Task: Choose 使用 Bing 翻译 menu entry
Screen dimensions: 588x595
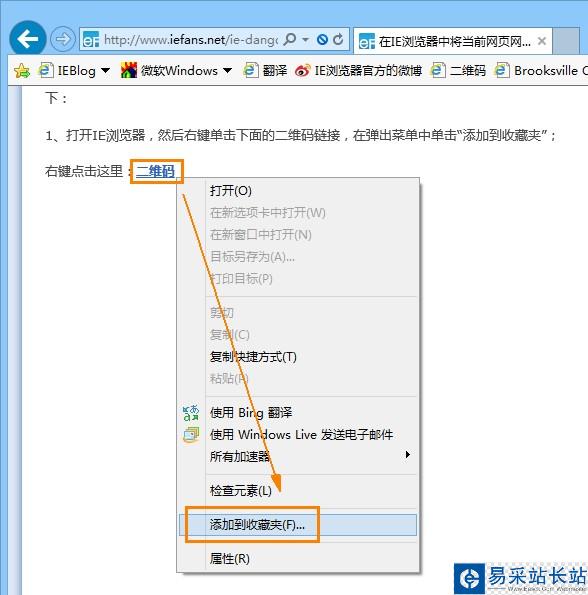Action: click(299, 412)
